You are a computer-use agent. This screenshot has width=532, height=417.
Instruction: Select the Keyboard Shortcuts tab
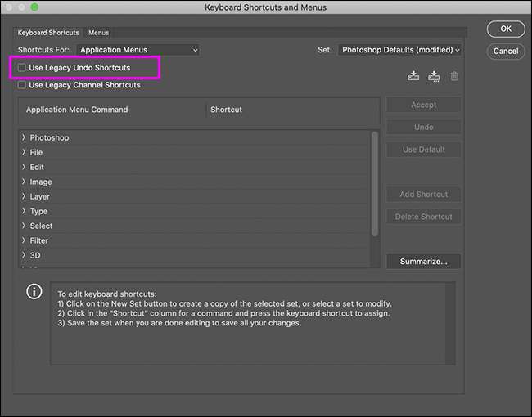pyautogui.click(x=48, y=33)
